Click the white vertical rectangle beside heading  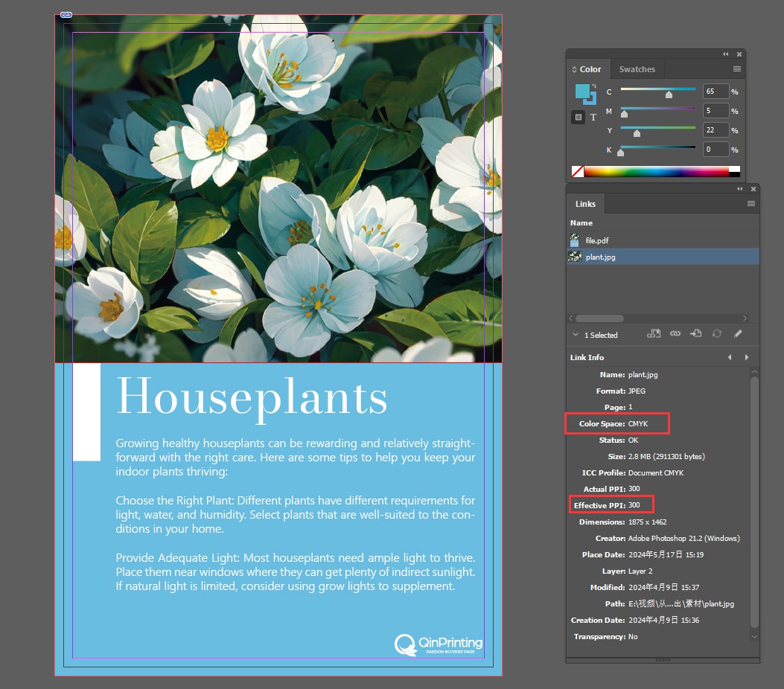click(x=87, y=411)
